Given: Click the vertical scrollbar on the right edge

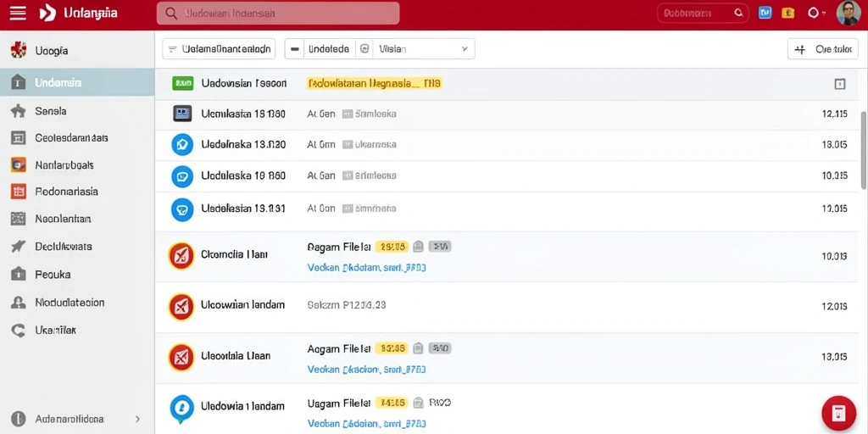Looking at the screenshot, I should (864, 149).
